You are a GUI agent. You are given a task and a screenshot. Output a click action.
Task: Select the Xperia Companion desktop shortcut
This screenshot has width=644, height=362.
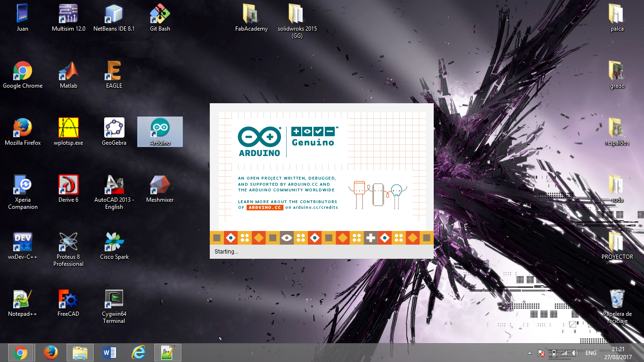[x=23, y=193]
